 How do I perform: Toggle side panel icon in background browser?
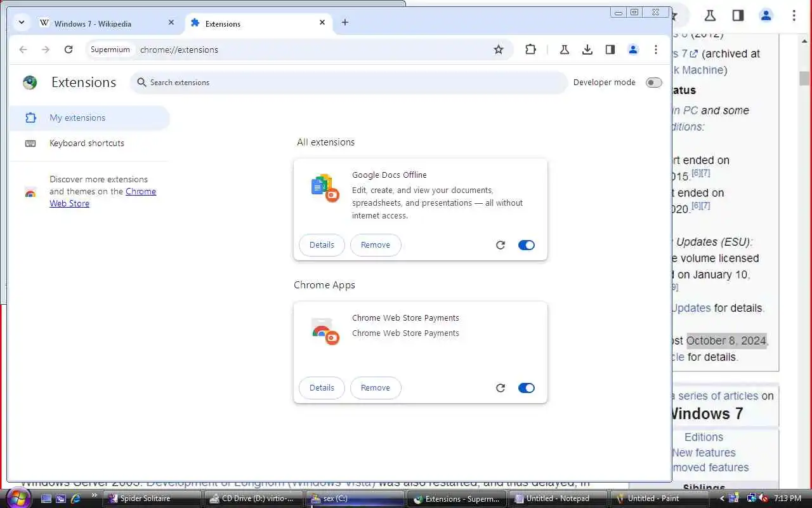click(738, 16)
